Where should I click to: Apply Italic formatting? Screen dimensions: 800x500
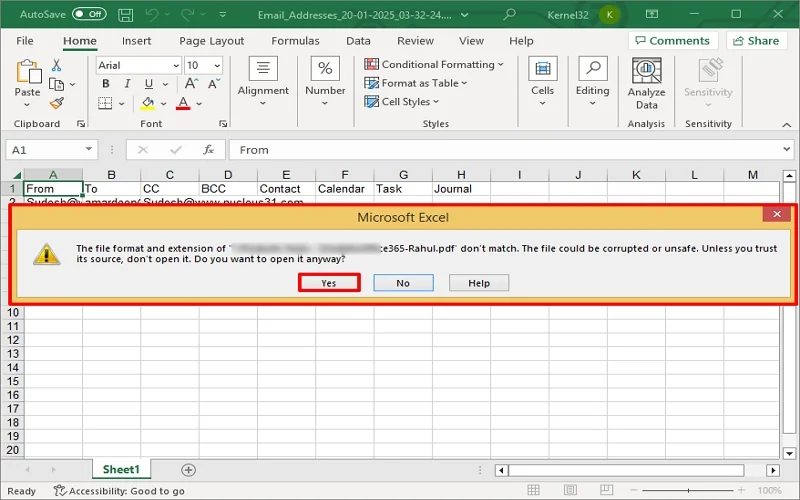(127, 84)
